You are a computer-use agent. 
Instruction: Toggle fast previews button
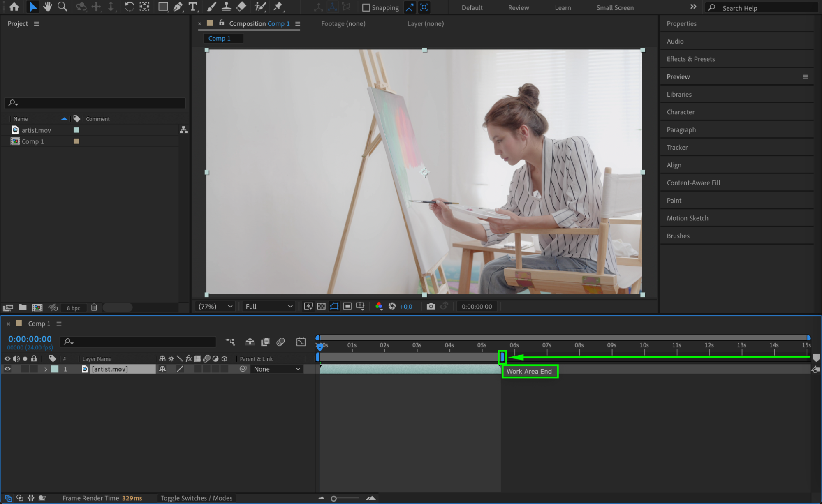[x=308, y=306]
